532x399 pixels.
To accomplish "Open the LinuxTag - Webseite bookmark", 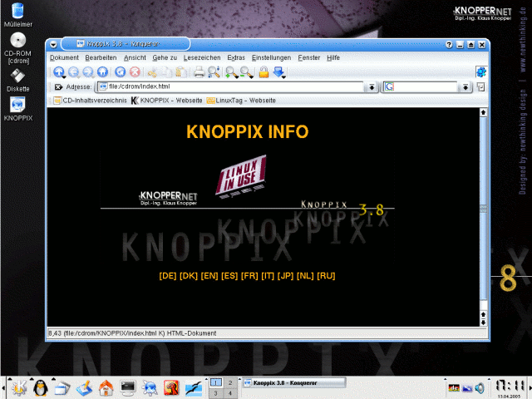I will coord(241,101).
